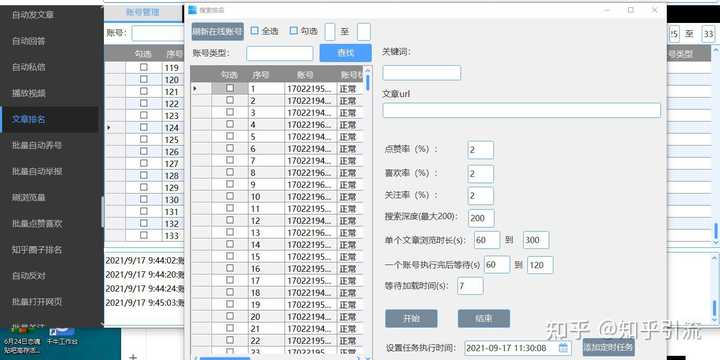This screenshot has width=720, height=360.
Task: Tick the 全选 checkbox
Action: pos(255,31)
